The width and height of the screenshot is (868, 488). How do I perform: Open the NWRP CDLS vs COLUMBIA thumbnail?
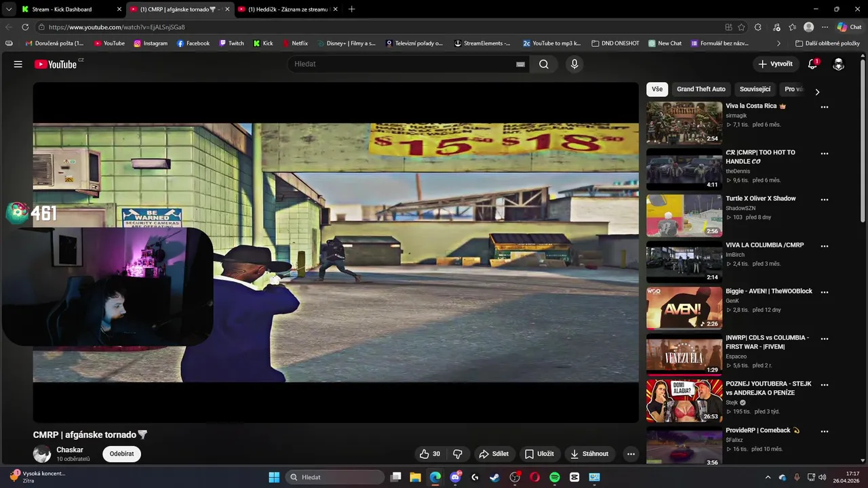684,354
